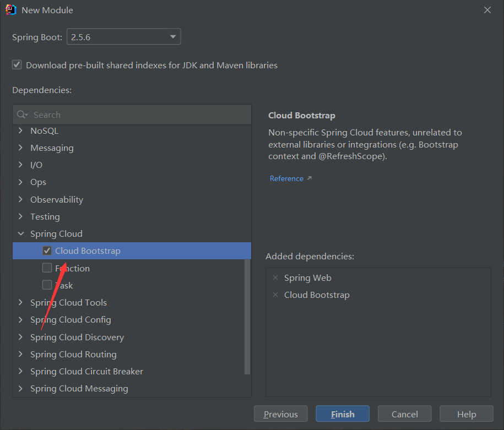Select the NoSQL tree row label

coord(45,131)
